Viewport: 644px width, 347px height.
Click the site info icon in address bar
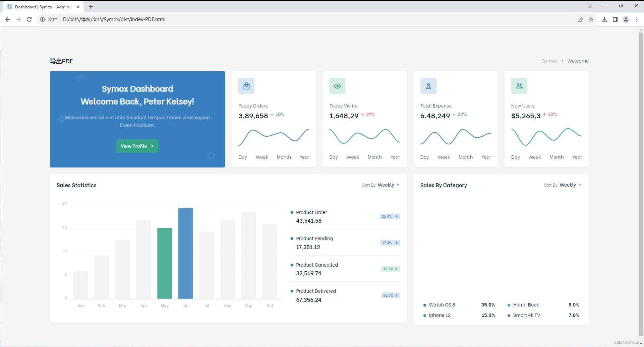point(43,19)
